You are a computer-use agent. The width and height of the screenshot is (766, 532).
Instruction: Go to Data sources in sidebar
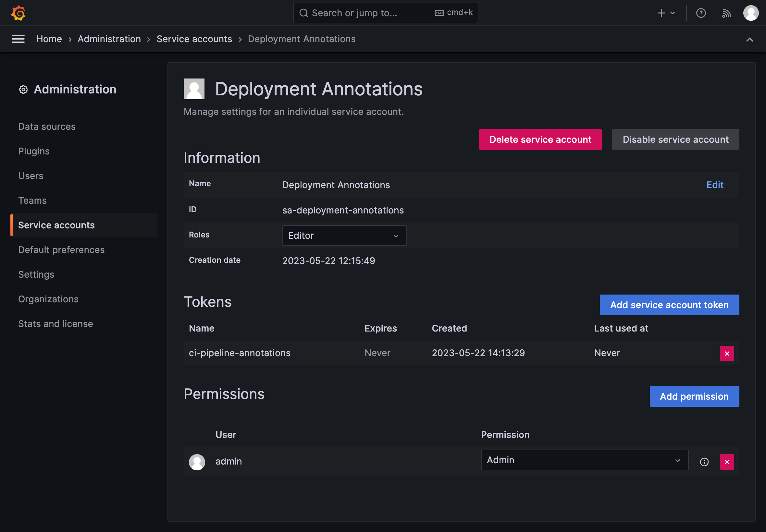click(47, 127)
